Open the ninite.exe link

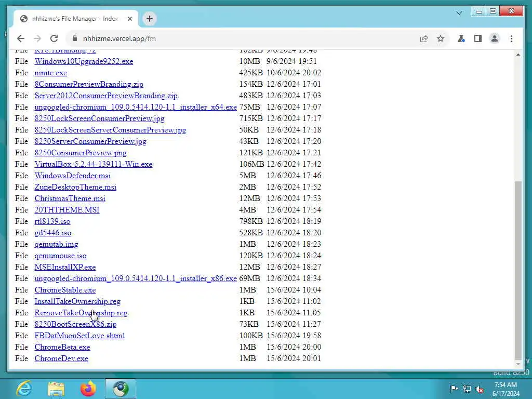50,73
